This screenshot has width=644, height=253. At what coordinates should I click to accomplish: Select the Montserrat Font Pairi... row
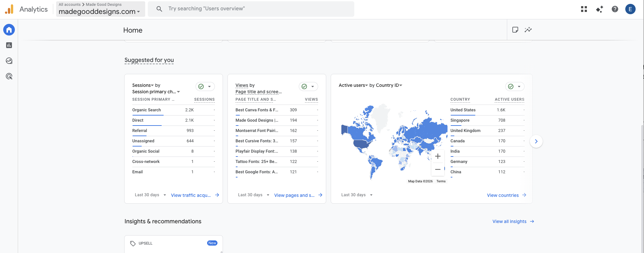pos(277,131)
